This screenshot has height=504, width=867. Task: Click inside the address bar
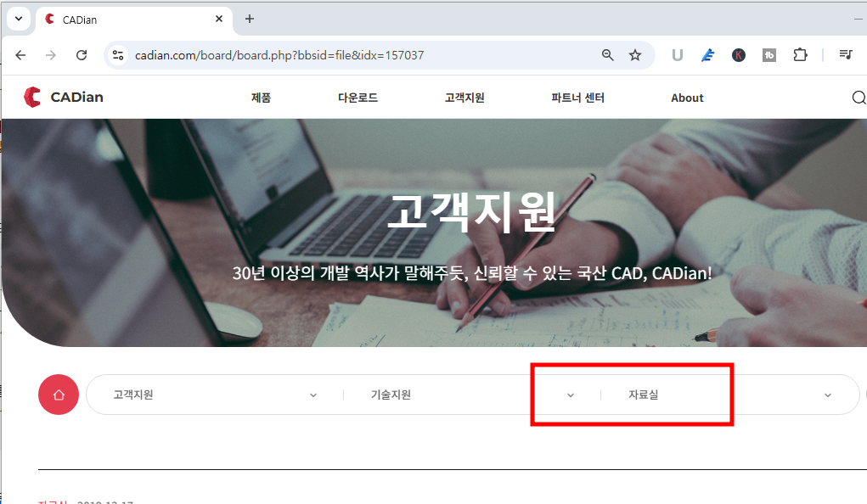coord(340,54)
